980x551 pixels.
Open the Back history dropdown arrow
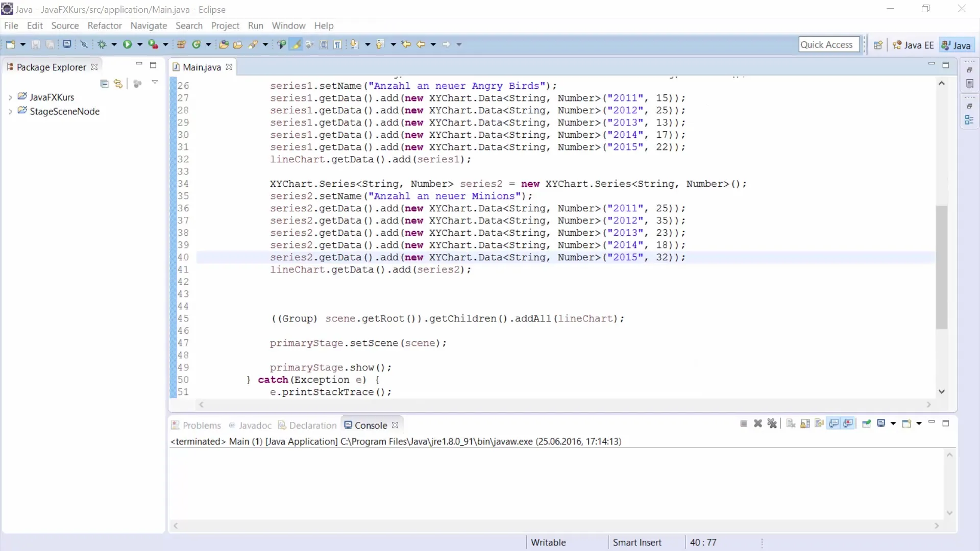pyautogui.click(x=433, y=44)
